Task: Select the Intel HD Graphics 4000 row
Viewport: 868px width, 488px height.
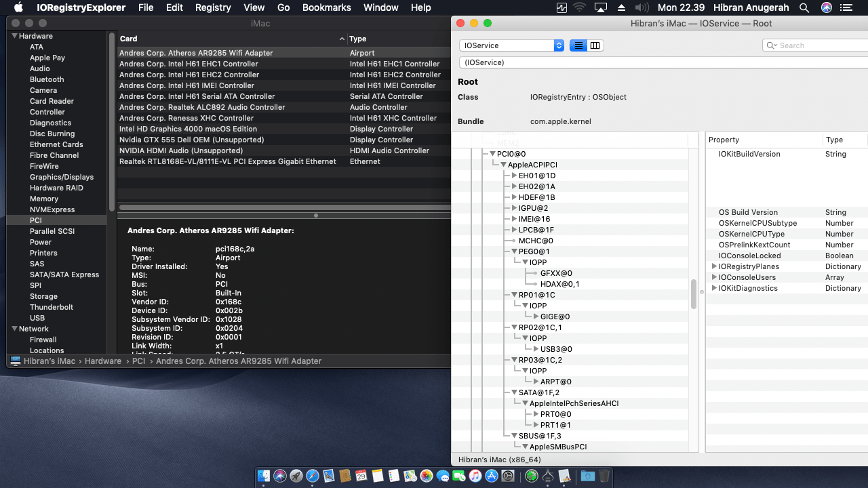Action: pos(284,129)
